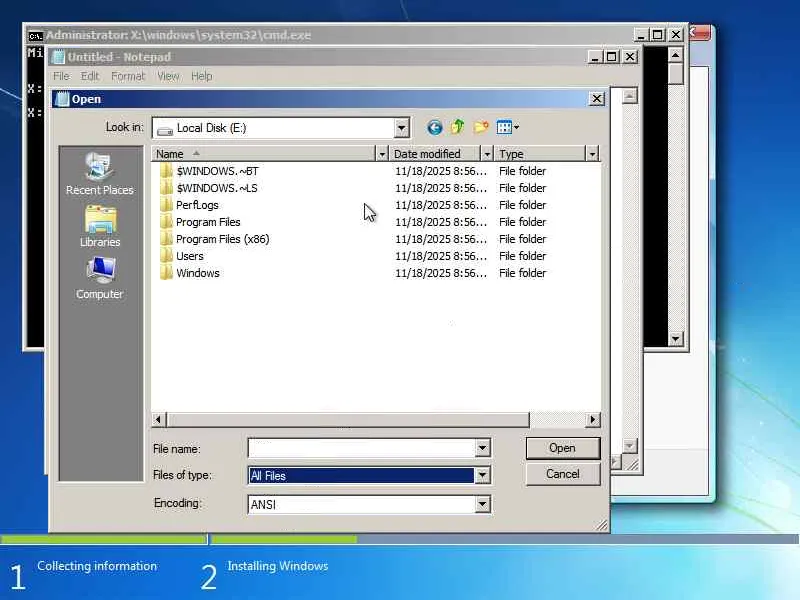The height and width of the screenshot is (600, 800).
Task: Click the Cancel button
Action: [563, 474]
